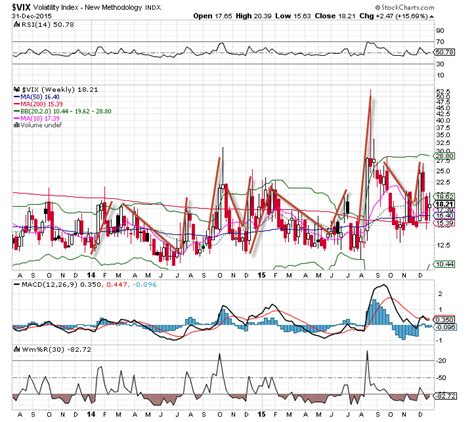This screenshot has width=474, height=422.
Task: Click the 'RSI(14) 50.78' indicator label
Action: [x=47, y=25]
